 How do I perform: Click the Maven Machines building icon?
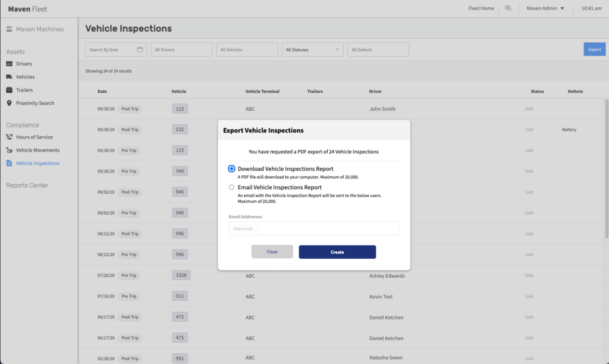point(10,29)
